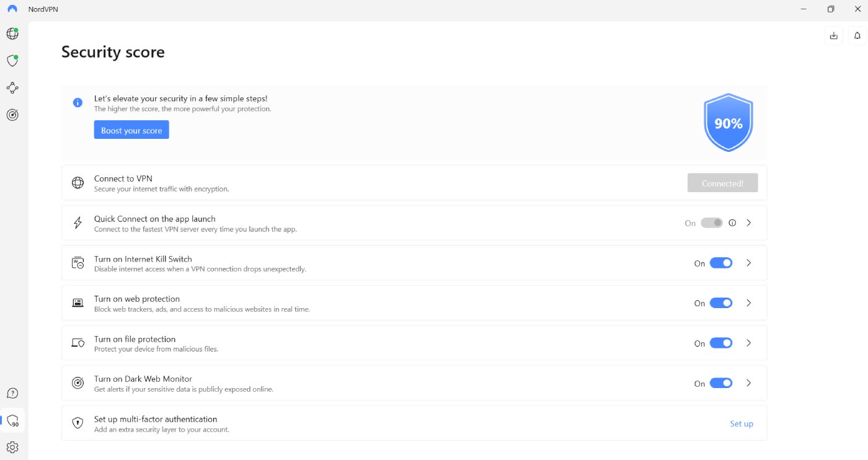The height and width of the screenshot is (460, 868).
Task: Click Turn on web protection text
Action: pyautogui.click(x=137, y=299)
